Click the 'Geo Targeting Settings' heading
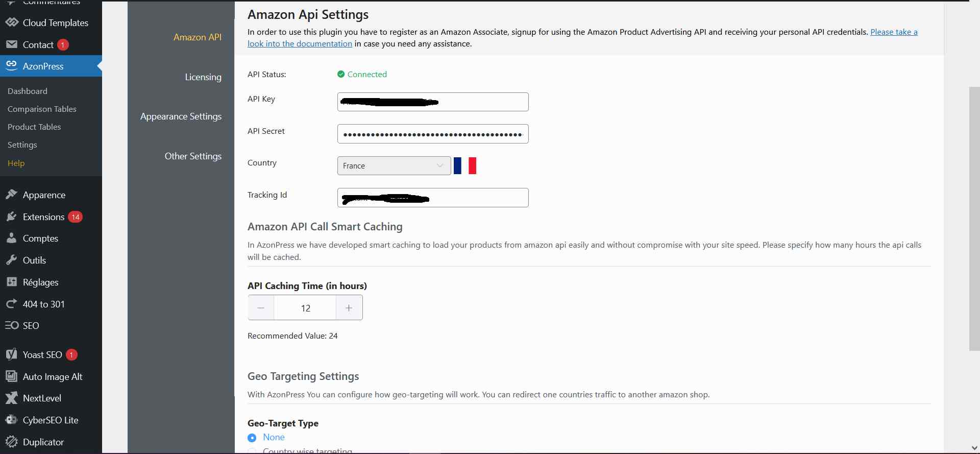This screenshot has width=980, height=454. pyautogui.click(x=303, y=376)
